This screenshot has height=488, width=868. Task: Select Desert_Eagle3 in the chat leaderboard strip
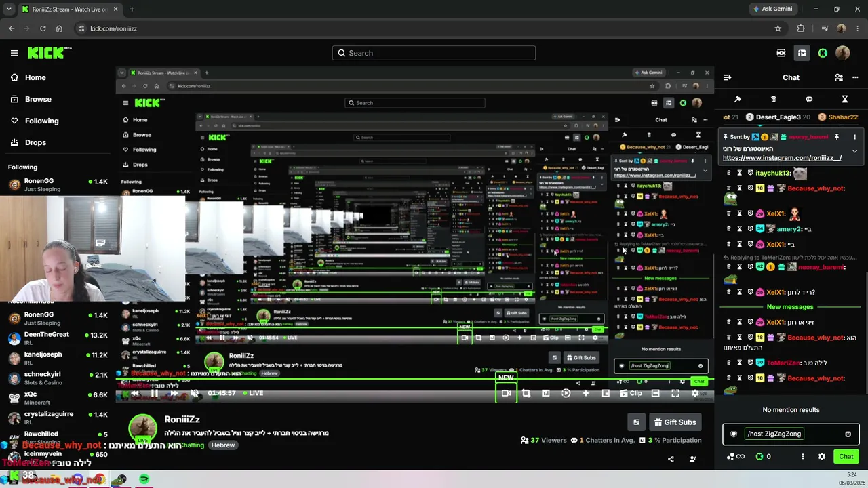[778, 117]
